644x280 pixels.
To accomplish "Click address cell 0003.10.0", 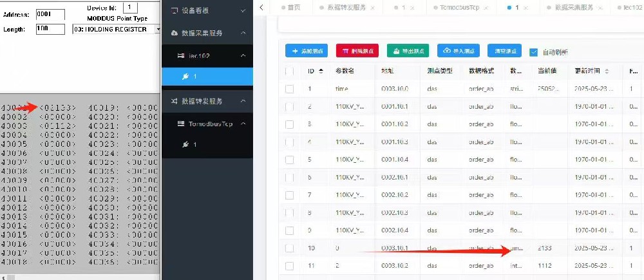I will coord(395,89).
